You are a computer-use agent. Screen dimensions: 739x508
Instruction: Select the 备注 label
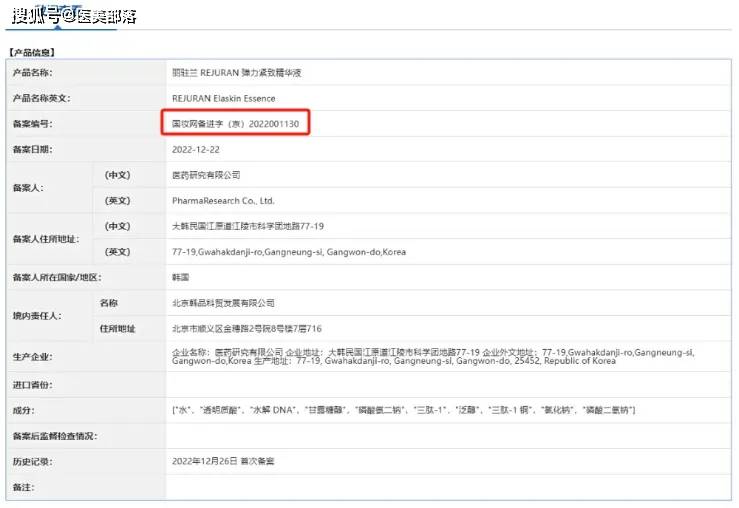pos(24,487)
